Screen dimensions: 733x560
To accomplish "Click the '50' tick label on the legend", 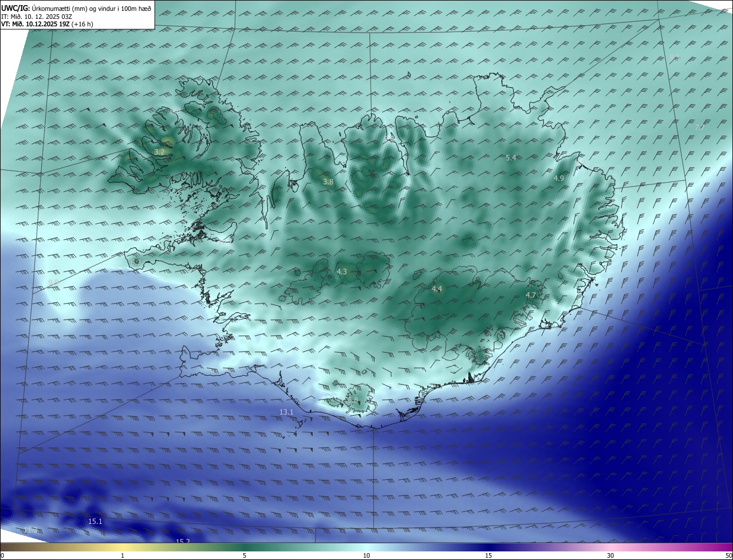I will 728,555.
